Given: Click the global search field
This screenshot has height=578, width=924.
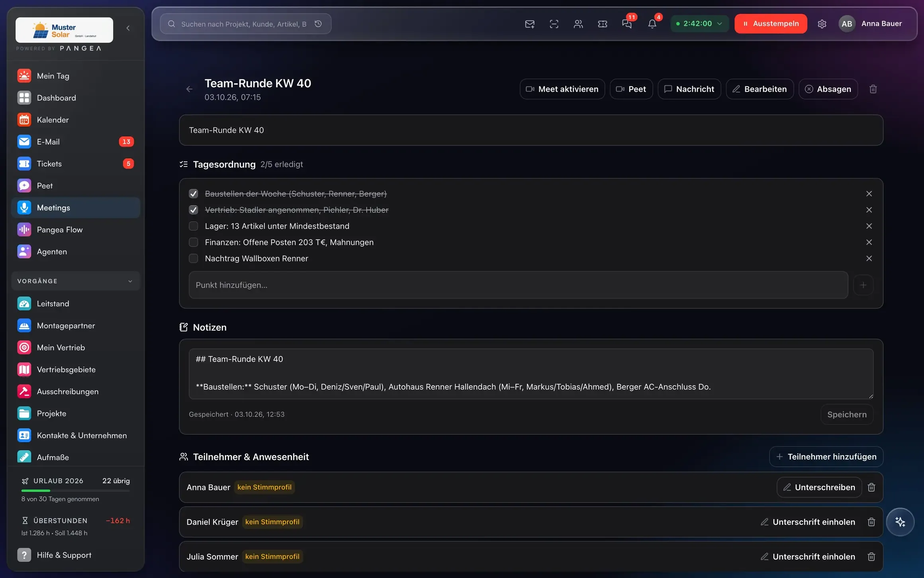Looking at the screenshot, I should [245, 24].
